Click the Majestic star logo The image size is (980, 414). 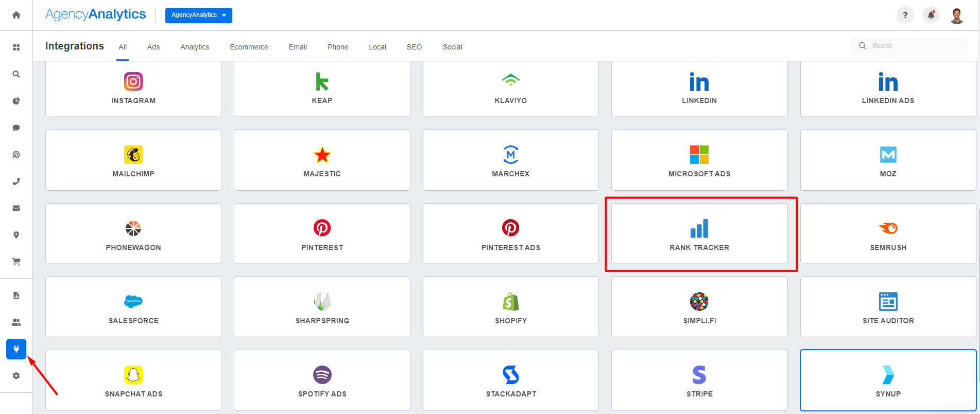coord(322,155)
